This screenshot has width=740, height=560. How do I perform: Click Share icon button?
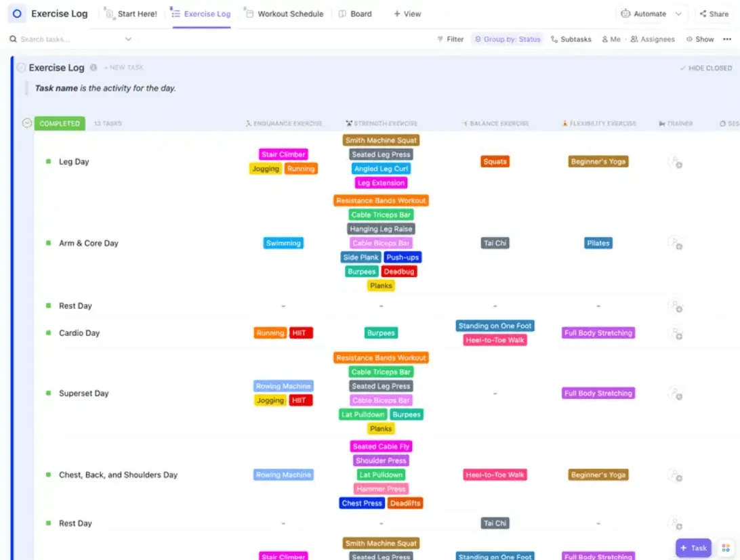(714, 14)
